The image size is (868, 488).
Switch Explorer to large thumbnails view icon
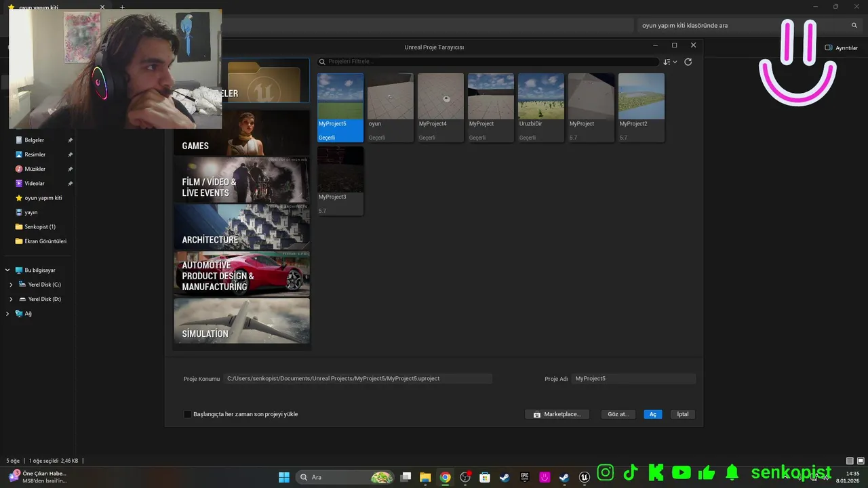pos(859,461)
